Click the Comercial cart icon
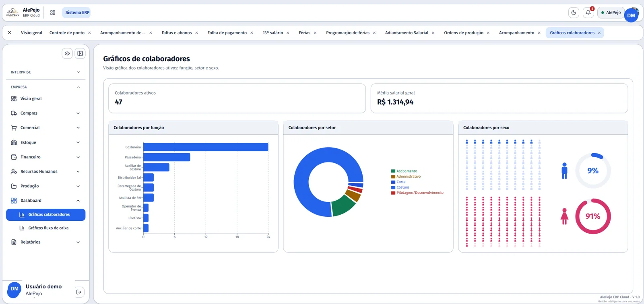The image size is (644, 304). click(14, 127)
